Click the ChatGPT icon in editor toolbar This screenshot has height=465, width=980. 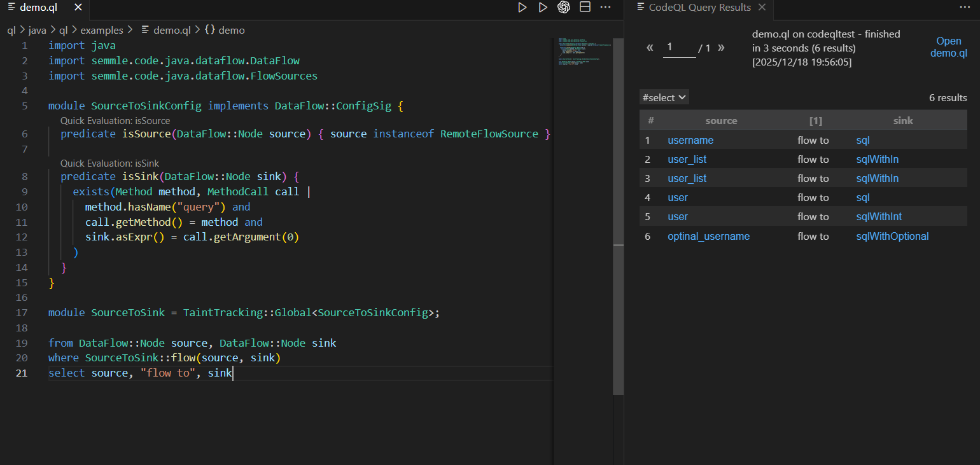coord(563,8)
